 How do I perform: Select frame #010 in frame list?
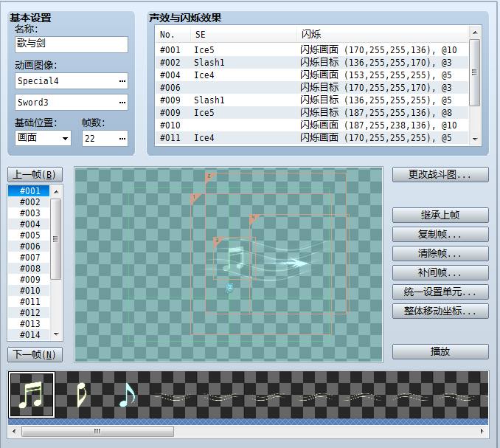(29, 291)
